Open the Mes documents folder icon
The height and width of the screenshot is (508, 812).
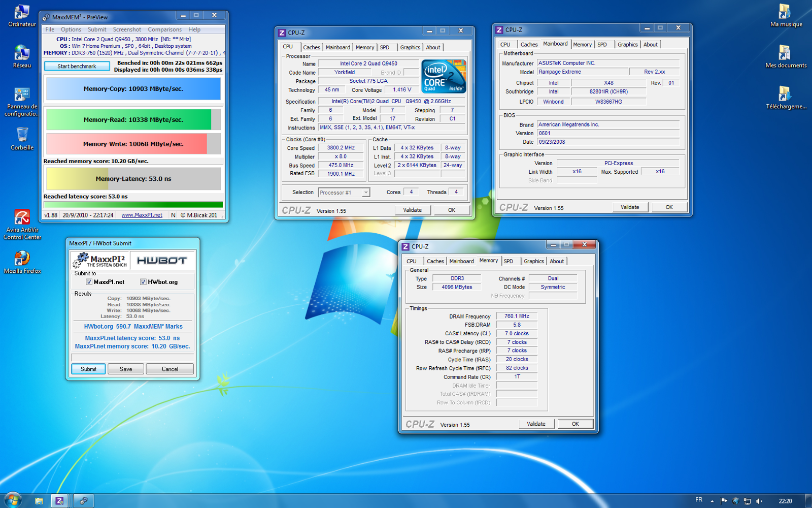tap(786, 56)
